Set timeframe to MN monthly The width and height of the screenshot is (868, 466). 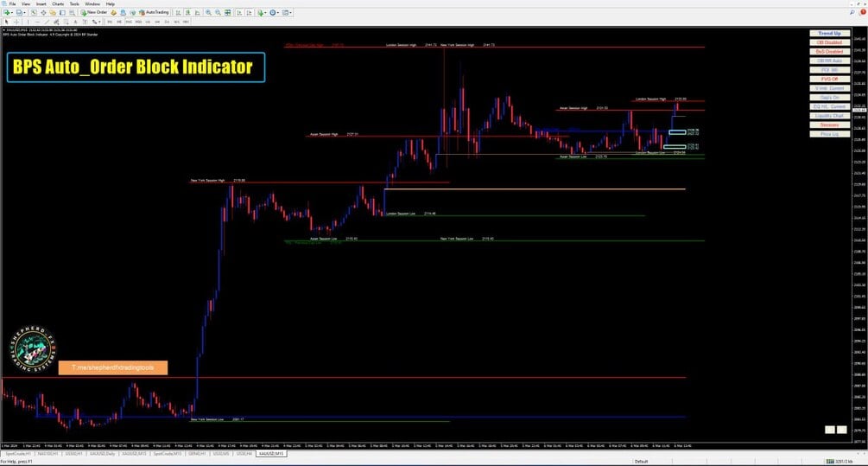point(186,22)
